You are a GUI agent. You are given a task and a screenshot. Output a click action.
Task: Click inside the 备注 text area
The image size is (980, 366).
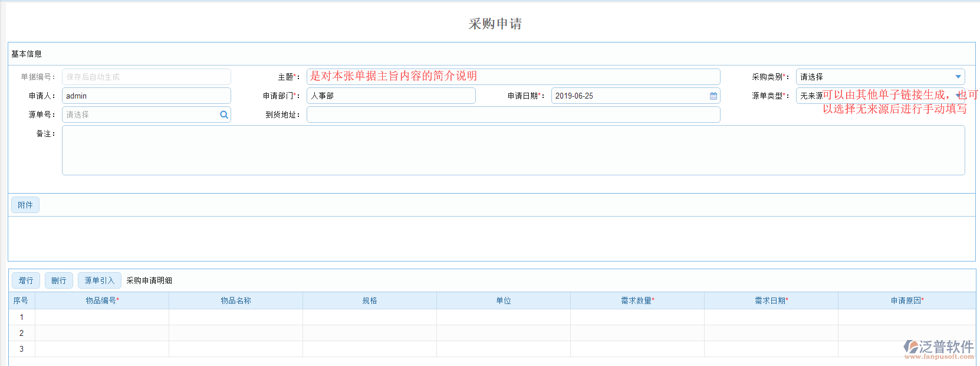(513, 150)
